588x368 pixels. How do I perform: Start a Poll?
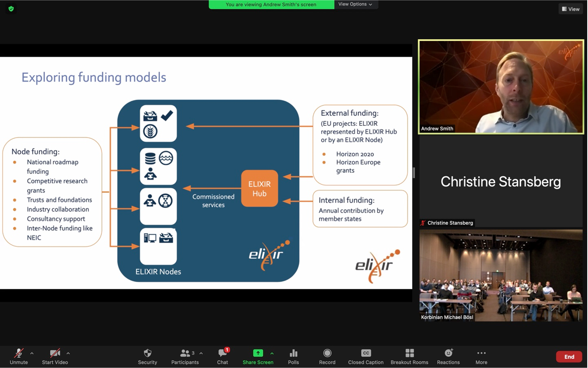pos(293,356)
